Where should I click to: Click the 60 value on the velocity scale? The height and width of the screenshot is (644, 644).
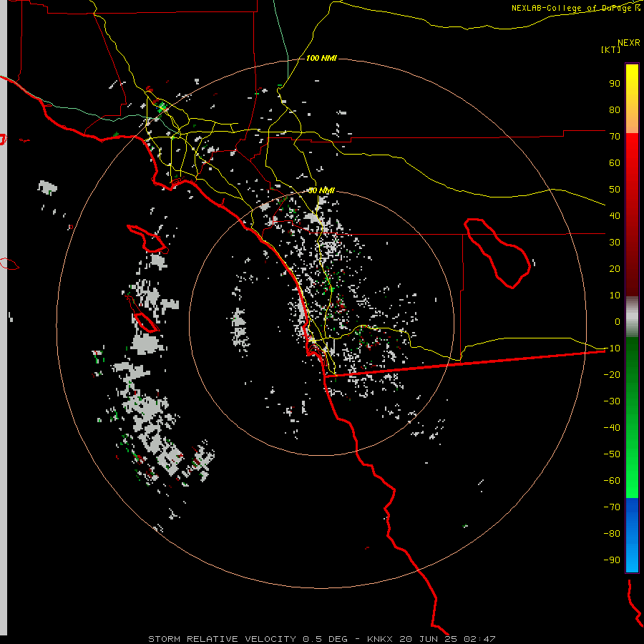615,163
